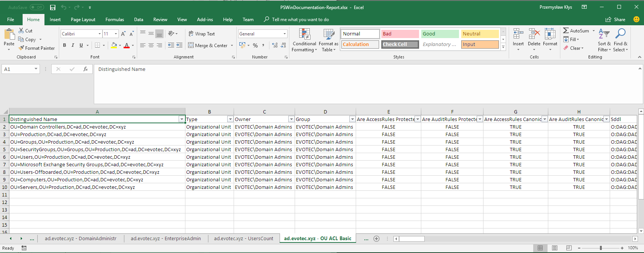Open Conditional Formatting menu
The height and width of the screenshot is (253, 644).
304,40
